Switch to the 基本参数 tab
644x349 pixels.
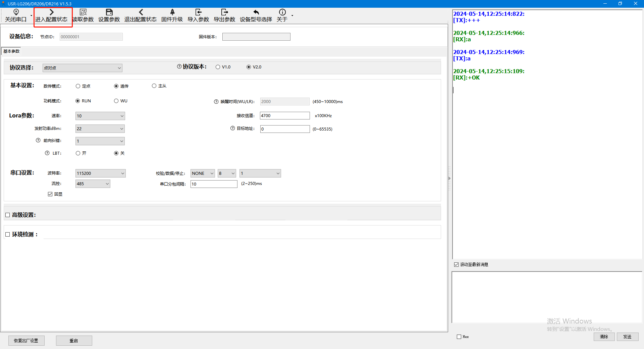(11, 51)
